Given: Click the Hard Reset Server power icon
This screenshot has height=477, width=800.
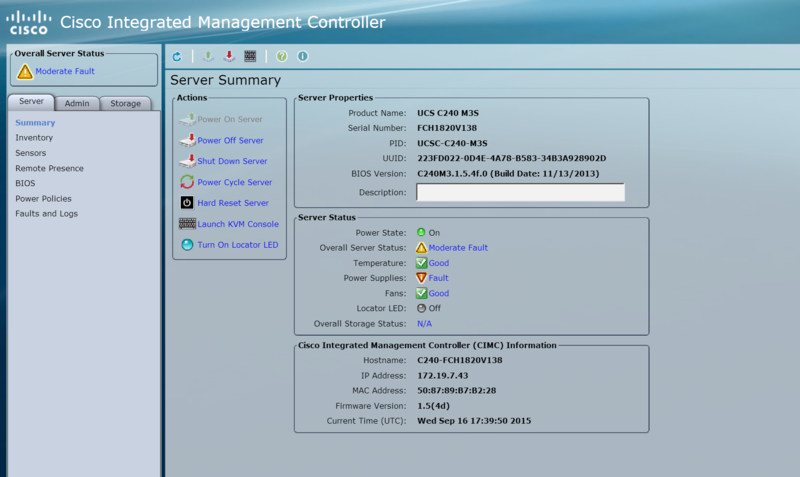Looking at the screenshot, I should tap(187, 203).
